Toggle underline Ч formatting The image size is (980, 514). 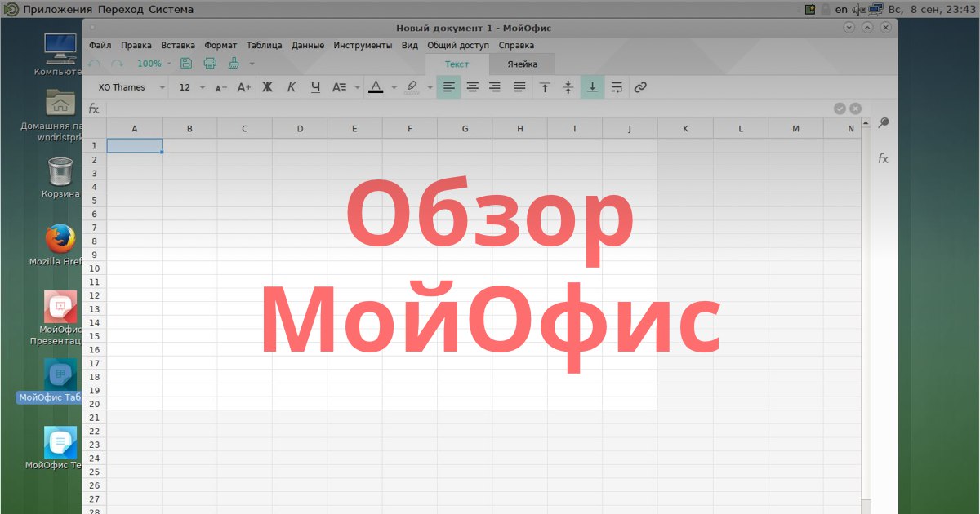[315, 87]
